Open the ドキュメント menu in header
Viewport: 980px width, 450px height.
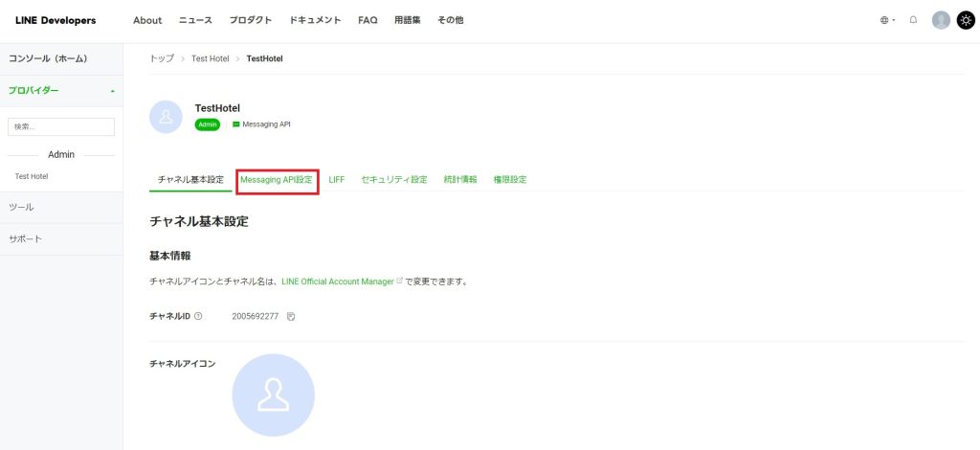pyautogui.click(x=314, y=20)
